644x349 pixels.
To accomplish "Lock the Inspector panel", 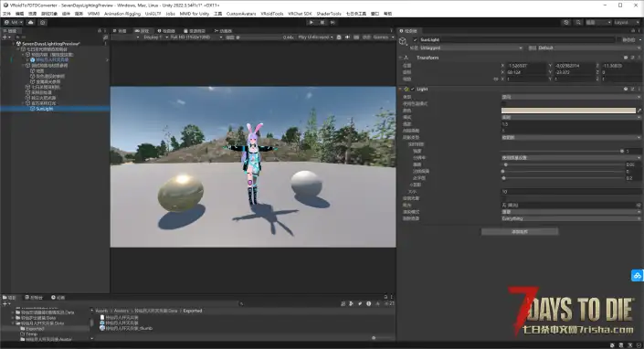I will click(633, 31).
